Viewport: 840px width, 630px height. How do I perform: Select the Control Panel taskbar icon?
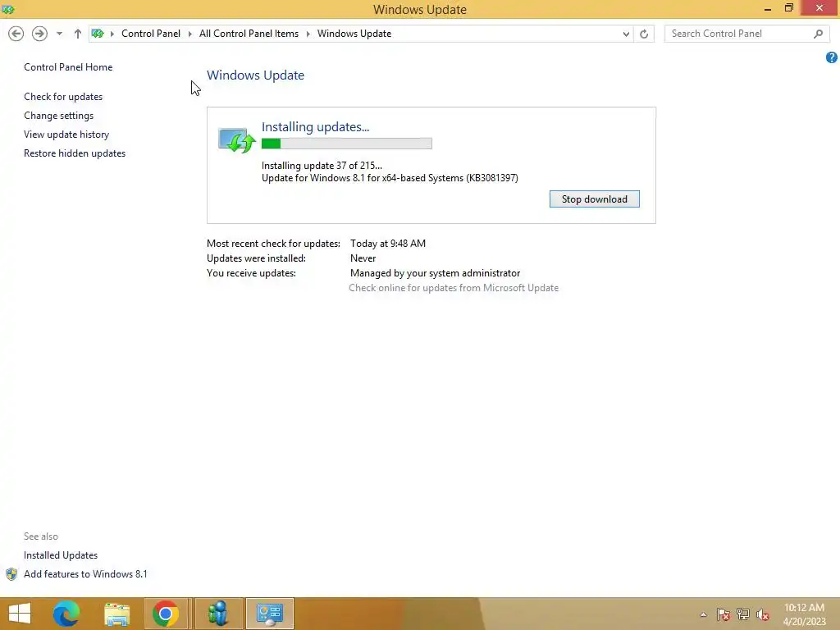point(269,614)
